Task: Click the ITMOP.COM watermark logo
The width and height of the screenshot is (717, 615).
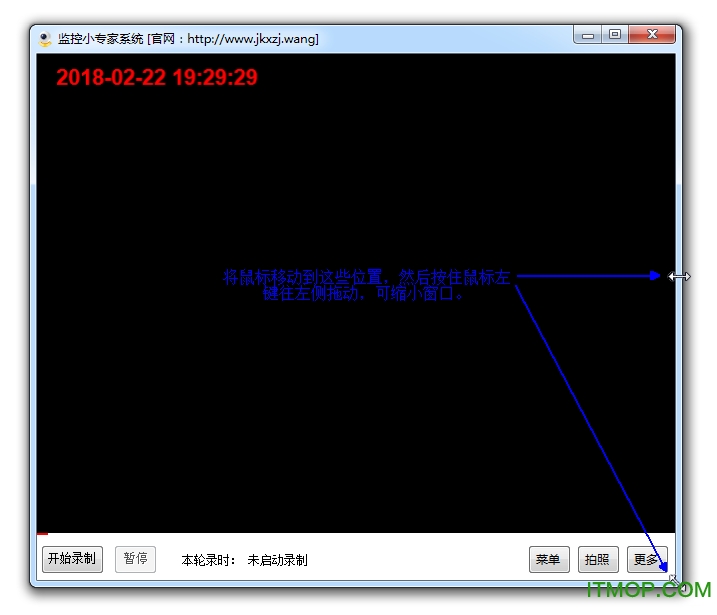Action: (648, 590)
